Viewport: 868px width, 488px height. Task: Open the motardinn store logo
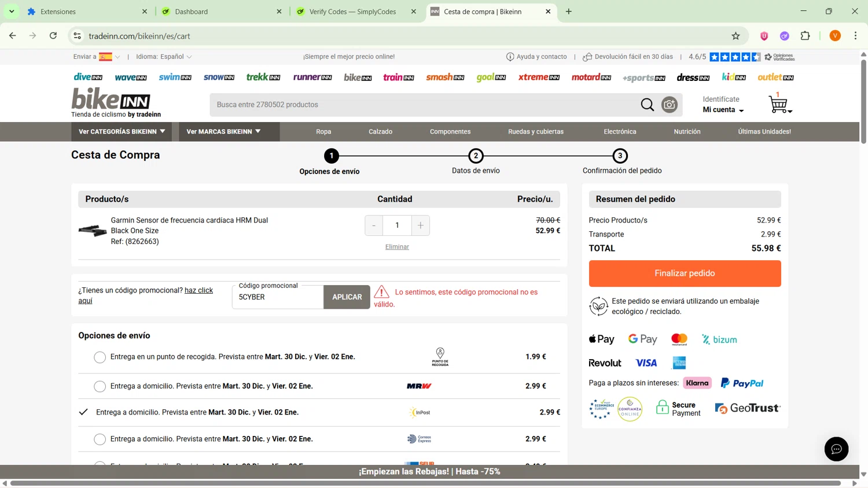(591, 77)
